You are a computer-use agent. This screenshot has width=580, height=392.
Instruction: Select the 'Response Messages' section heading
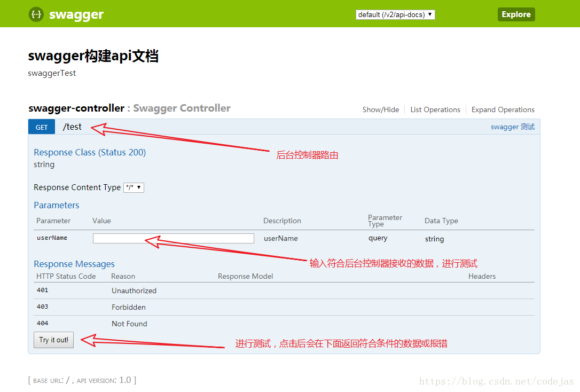(74, 264)
